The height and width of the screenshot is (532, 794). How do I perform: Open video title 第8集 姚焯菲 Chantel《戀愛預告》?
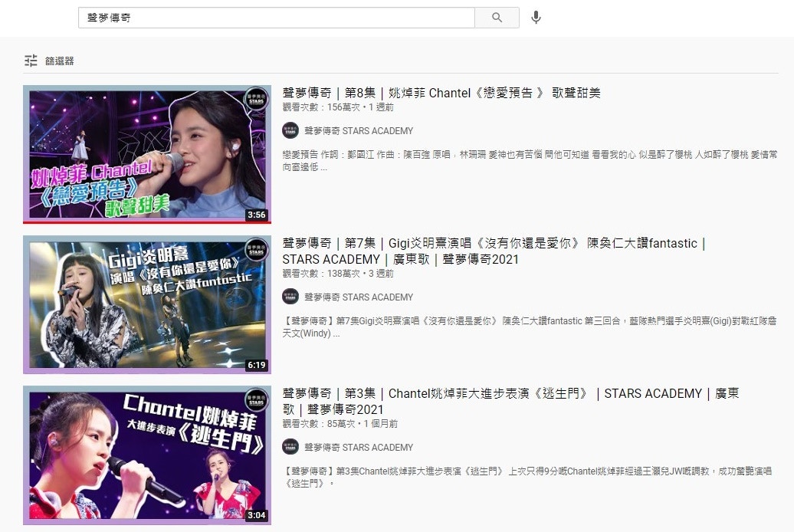click(x=441, y=93)
